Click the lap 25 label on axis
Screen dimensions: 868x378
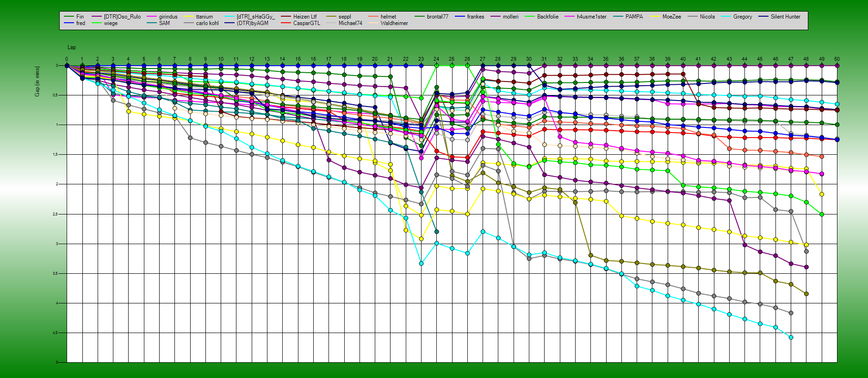452,59
